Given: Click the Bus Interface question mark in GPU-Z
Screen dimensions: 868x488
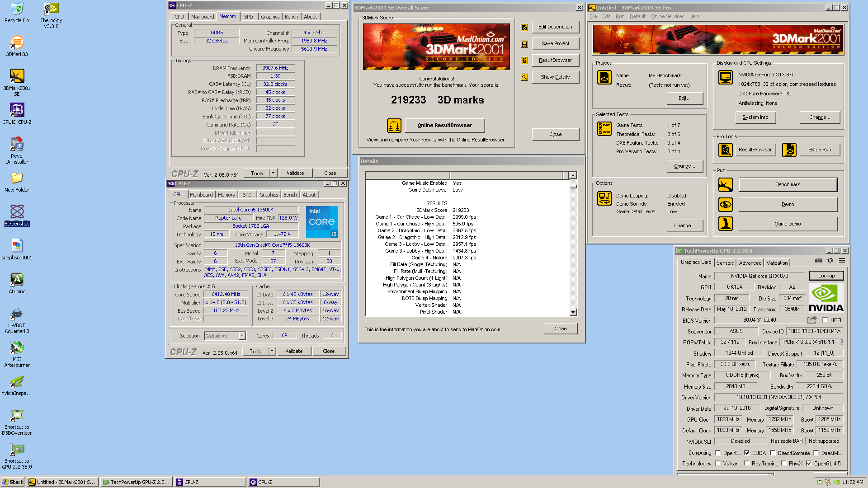Looking at the screenshot, I should click(842, 342).
